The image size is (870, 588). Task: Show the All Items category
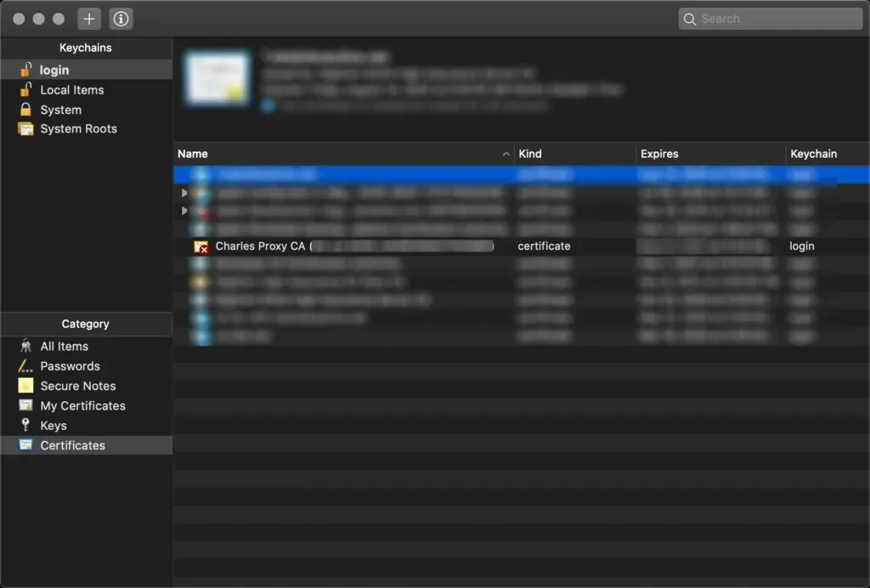[86, 346]
